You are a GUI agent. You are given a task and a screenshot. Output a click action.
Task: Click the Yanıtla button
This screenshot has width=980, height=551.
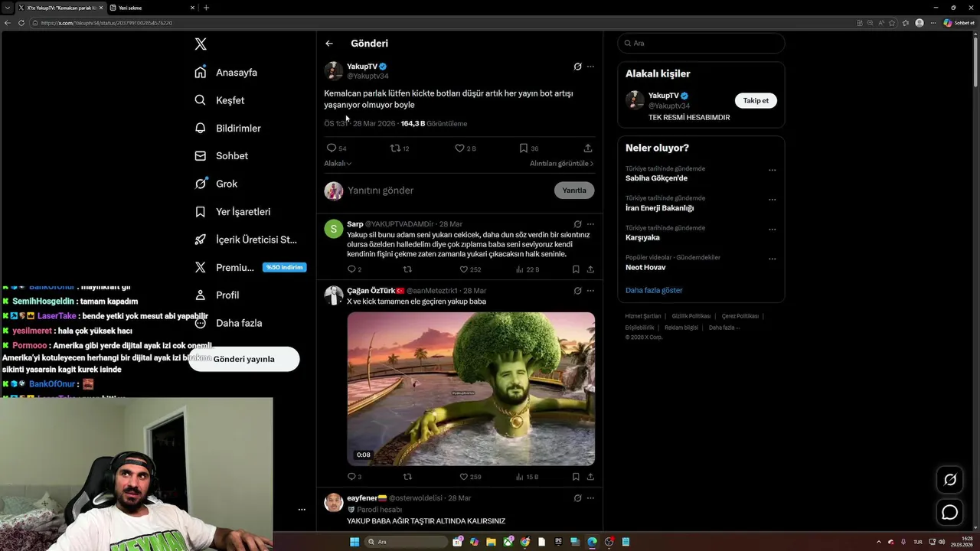point(574,191)
